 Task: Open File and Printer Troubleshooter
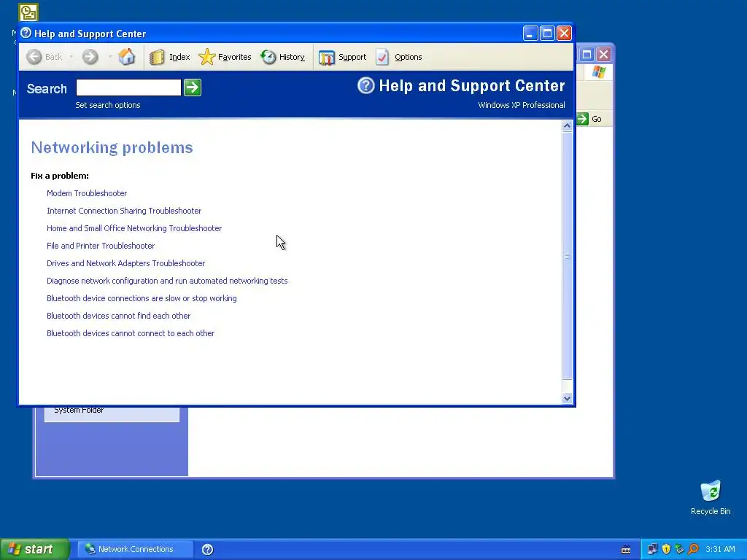pyautogui.click(x=101, y=246)
